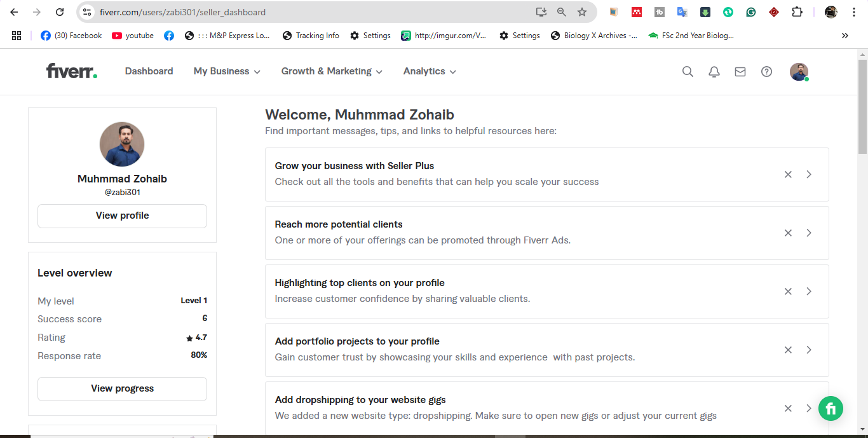Click the View progress button
Viewport: 868px width, 438px height.
(x=122, y=388)
